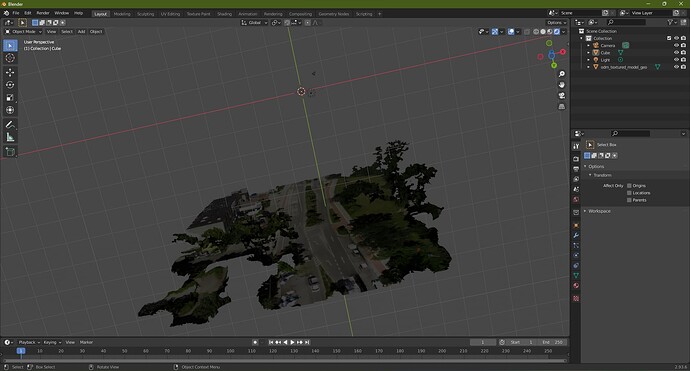Switch to the UV Editing workspace tab
The height and width of the screenshot is (371, 690).
170,14
